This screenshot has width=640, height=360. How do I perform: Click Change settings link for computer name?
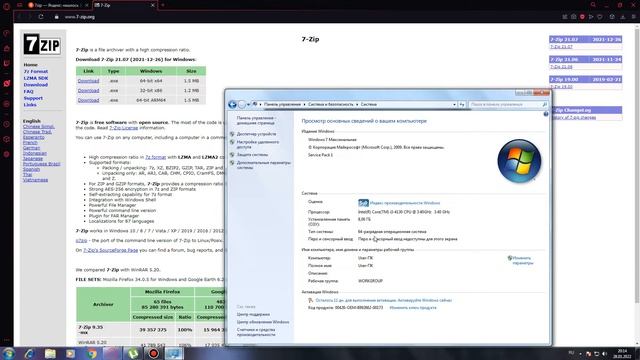pyautogui.click(x=522, y=260)
